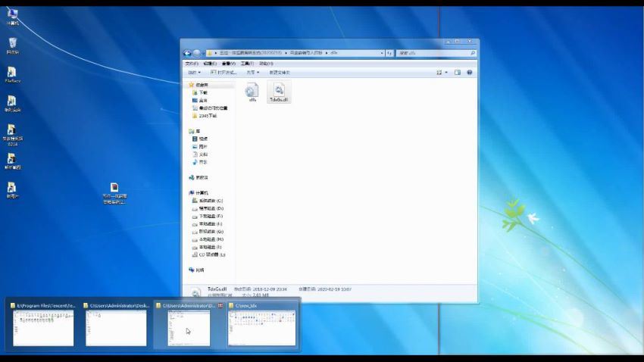
Task: Toggle the preview pane button
Action: point(458,73)
